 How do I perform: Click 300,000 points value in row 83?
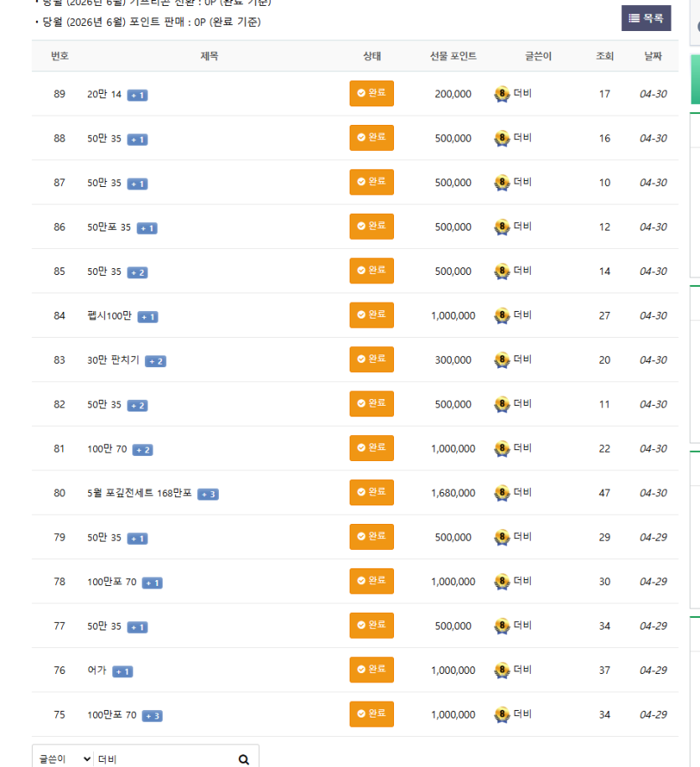[453, 360]
